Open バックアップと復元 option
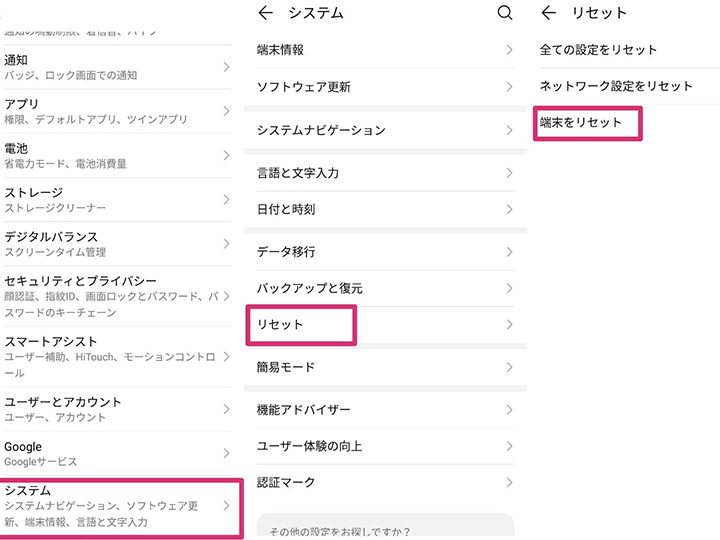This screenshot has width=720, height=540. coord(310,288)
